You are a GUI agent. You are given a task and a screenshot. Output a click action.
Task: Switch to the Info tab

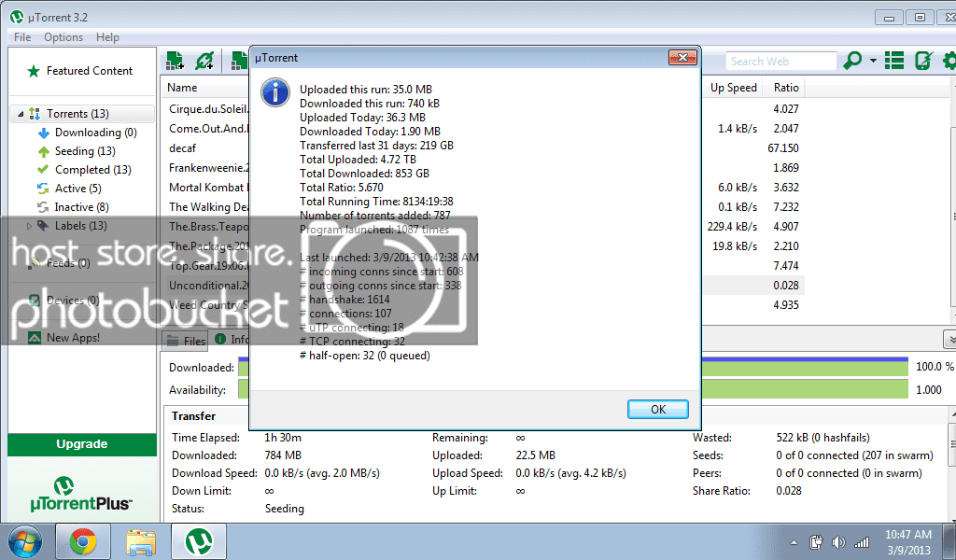click(x=231, y=340)
